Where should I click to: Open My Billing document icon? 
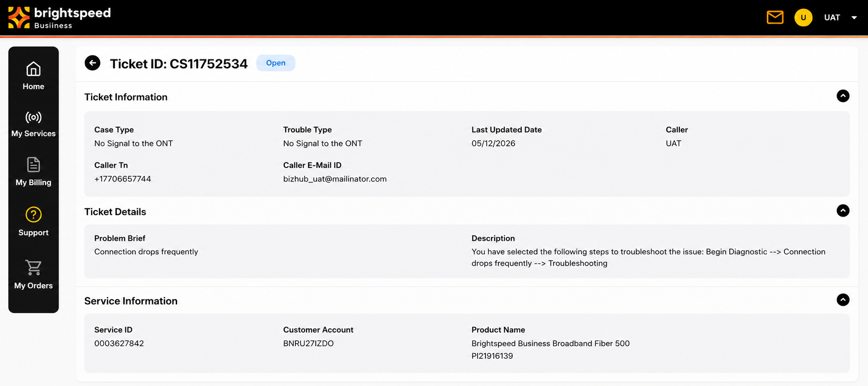(33, 165)
